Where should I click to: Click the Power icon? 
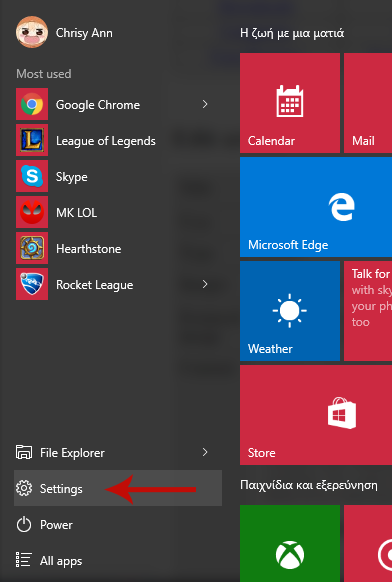(24, 524)
